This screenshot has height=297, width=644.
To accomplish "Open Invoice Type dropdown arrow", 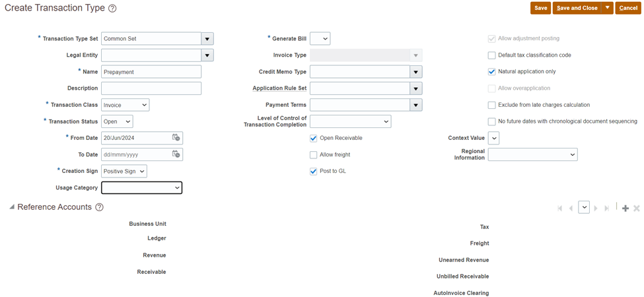I will (x=416, y=55).
